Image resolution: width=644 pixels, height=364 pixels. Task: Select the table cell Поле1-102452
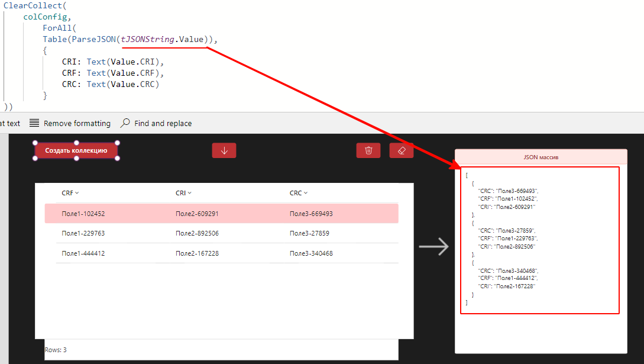83,214
